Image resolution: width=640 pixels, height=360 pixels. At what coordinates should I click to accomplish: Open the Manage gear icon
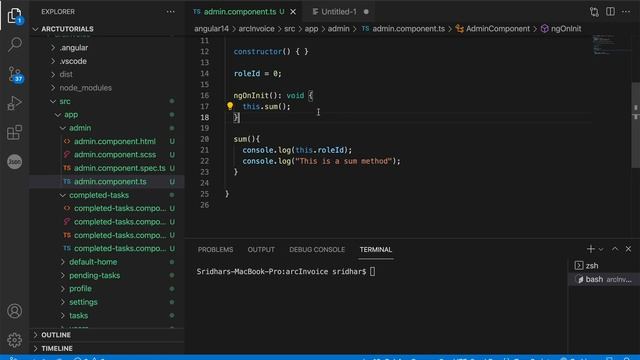[x=15, y=340]
